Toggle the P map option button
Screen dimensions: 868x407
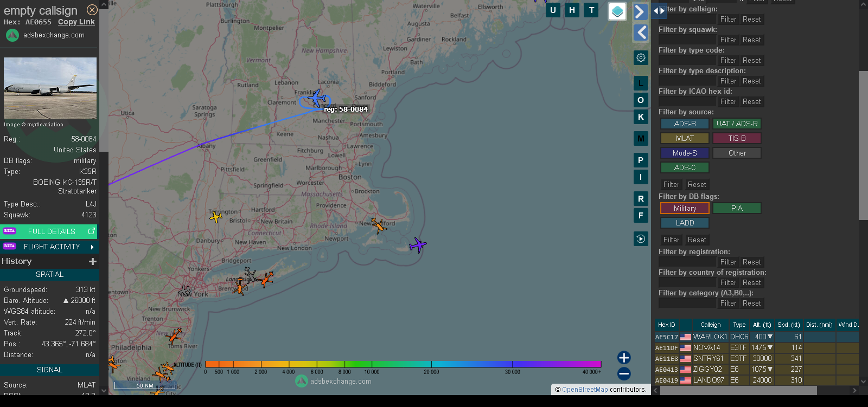pos(641,160)
